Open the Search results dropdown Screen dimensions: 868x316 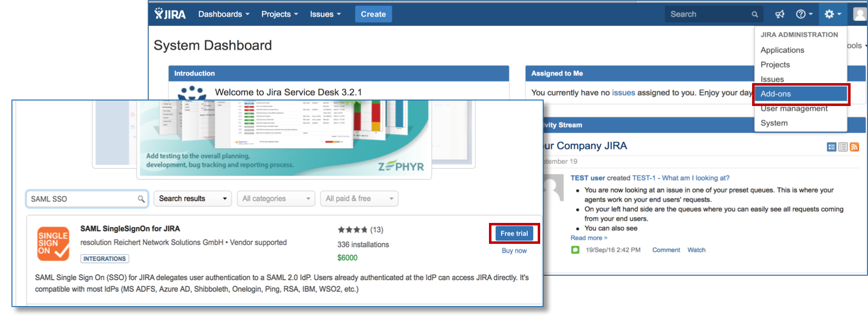click(x=193, y=199)
